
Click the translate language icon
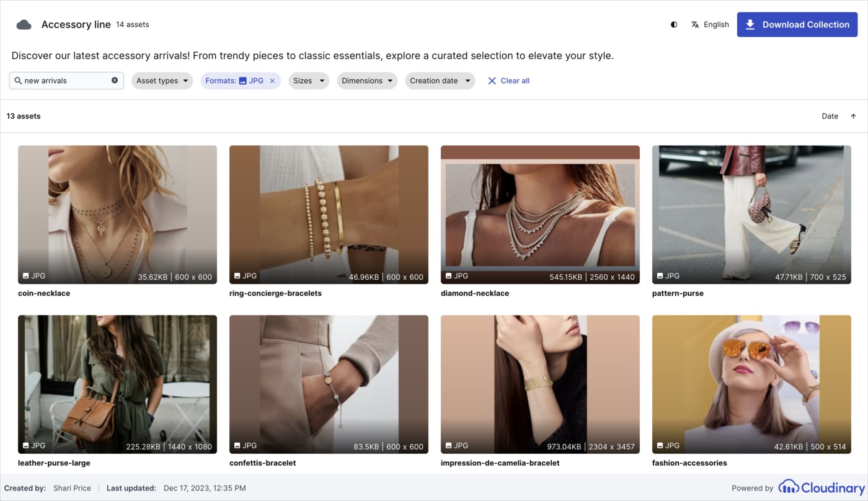[x=695, y=25]
